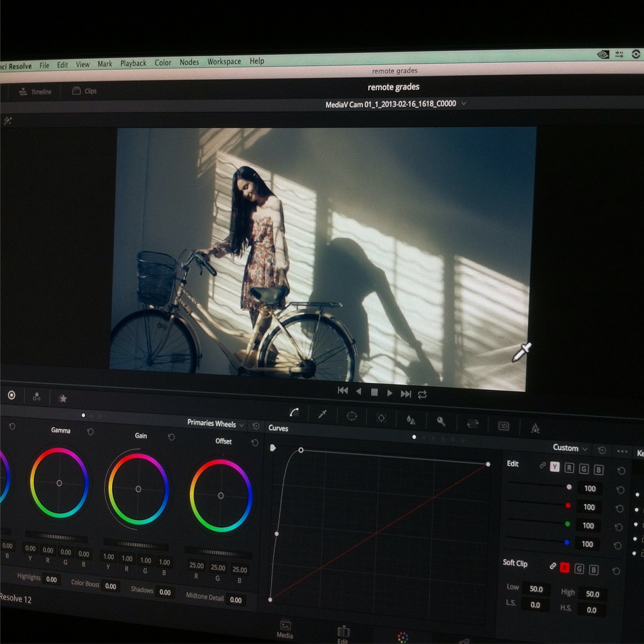The image size is (644, 644).
Task: Go to the Edit page
Action: (x=343, y=635)
